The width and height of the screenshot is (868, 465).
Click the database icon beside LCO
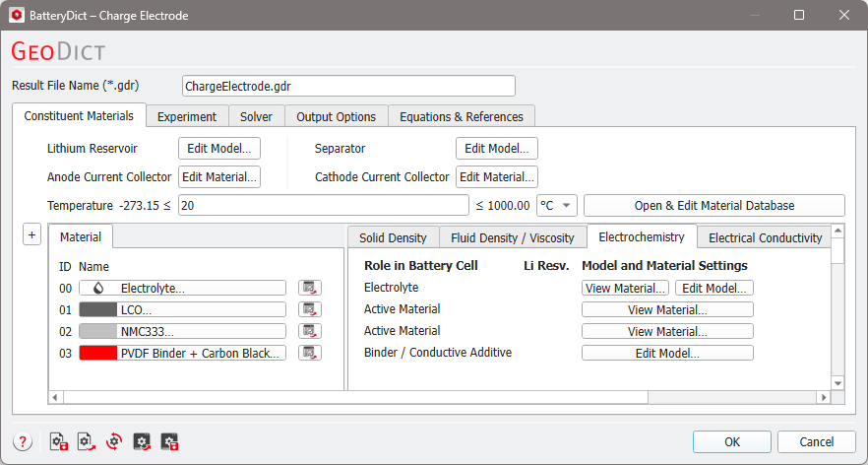(309, 309)
